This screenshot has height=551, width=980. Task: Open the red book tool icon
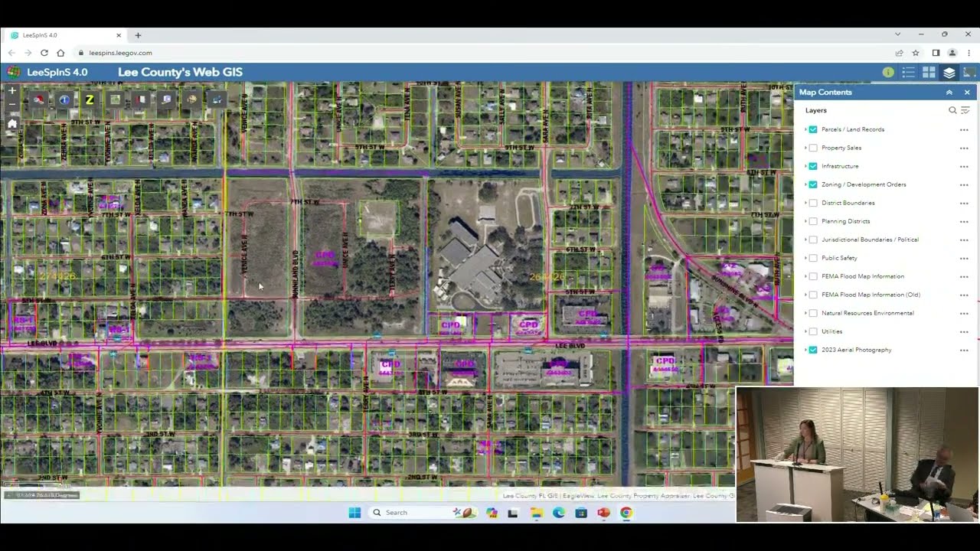[140, 99]
